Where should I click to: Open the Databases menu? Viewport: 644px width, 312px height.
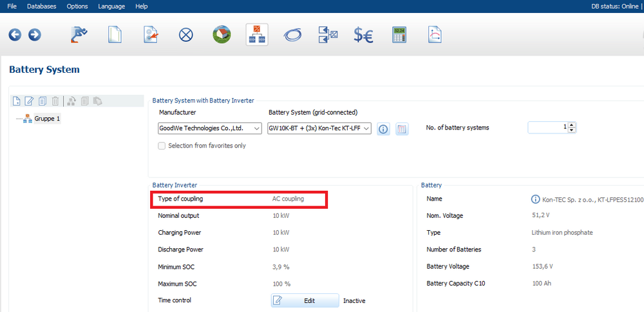pos(41,6)
